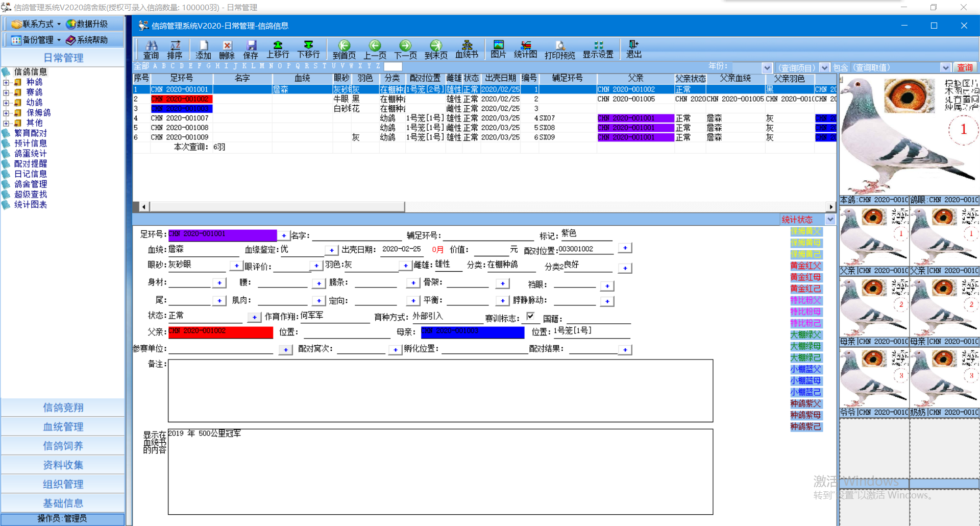The image size is (980, 526).
Task: Click the 保存 save icon
Action: pos(250,50)
